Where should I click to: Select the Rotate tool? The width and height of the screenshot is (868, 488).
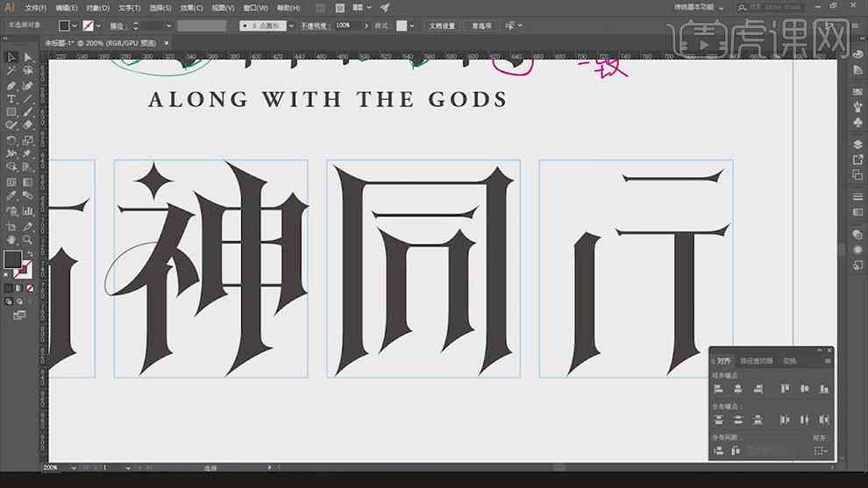click(x=11, y=140)
